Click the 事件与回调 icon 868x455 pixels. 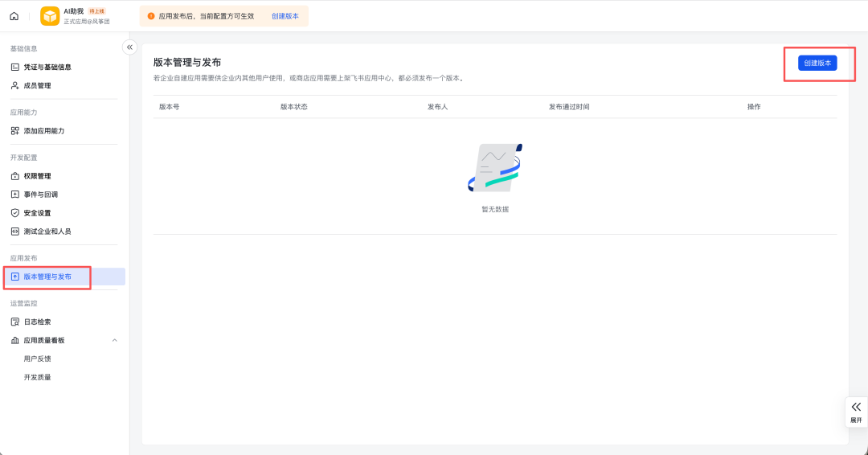point(15,195)
